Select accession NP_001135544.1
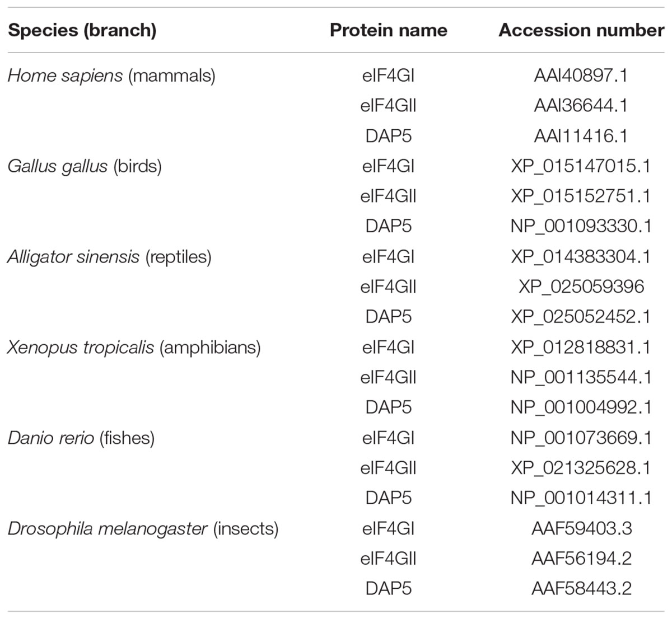672x619 pixels. [x=581, y=377]
